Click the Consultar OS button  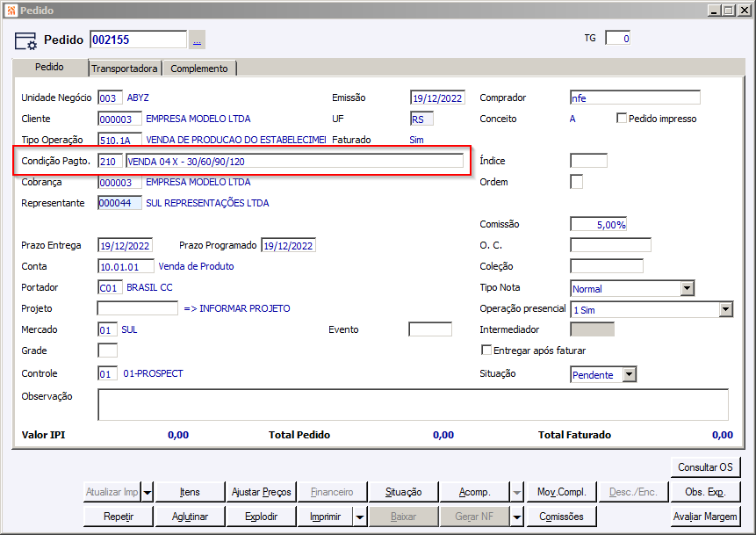pyautogui.click(x=705, y=467)
